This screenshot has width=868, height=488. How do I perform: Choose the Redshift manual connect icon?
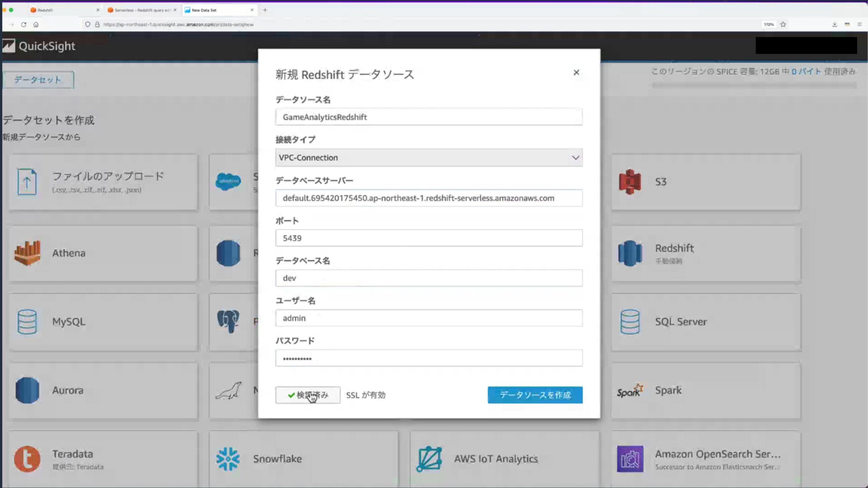tap(630, 253)
